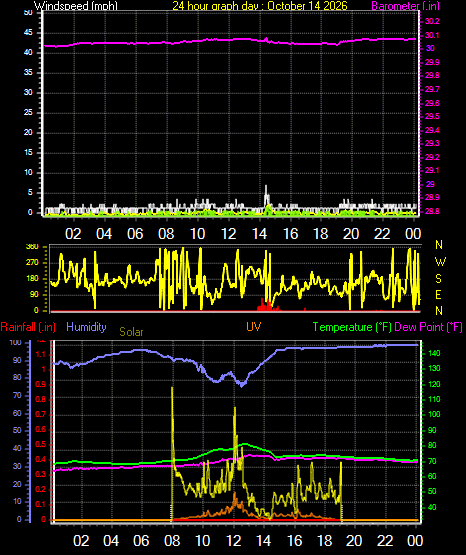The image size is (466, 555).
Task: Click the 0.2 rainfall axis value
Action: coord(41,489)
